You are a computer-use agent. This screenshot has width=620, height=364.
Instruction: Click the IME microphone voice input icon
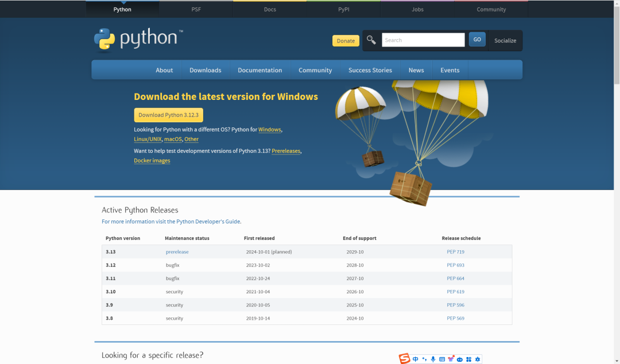pyautogui.click(x=433, y=359)
